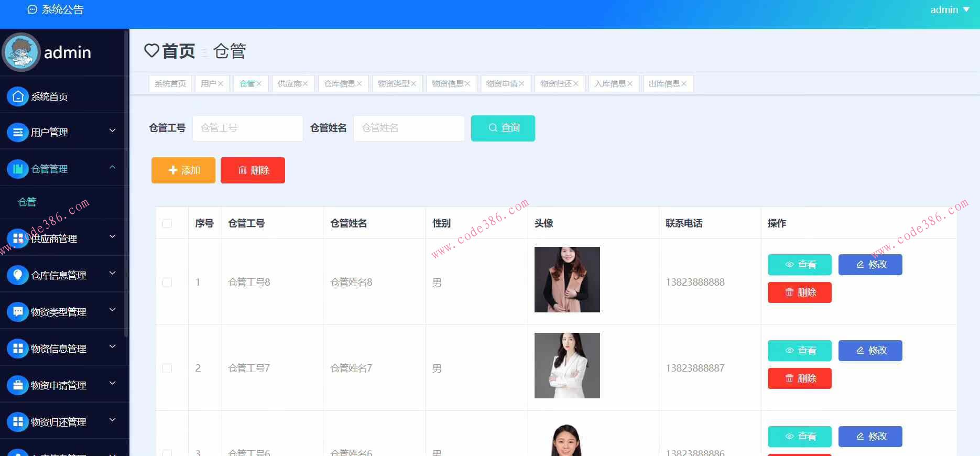Expand the 物资类型管理 menu chevron
The height and width of the screenshot is (456, 980).
click(x=112, y=310)
